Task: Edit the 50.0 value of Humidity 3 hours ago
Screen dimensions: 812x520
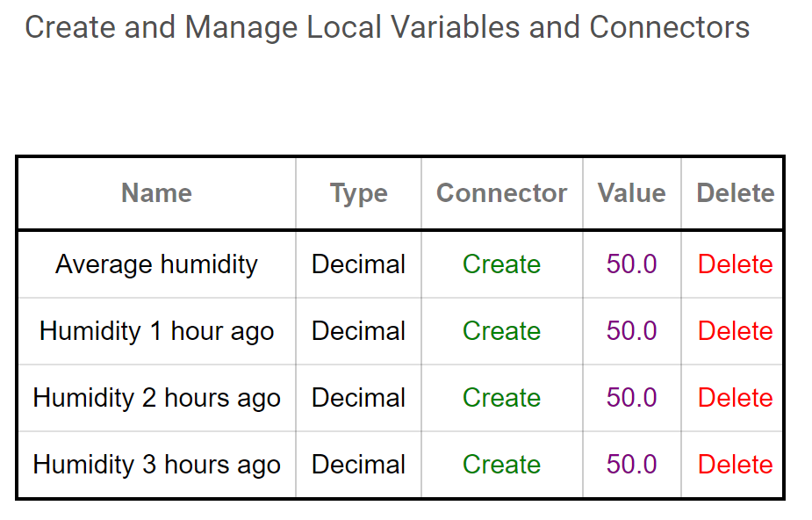Action: [x=631, y=465]
